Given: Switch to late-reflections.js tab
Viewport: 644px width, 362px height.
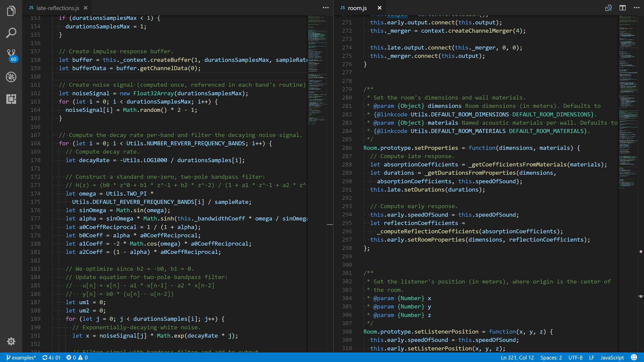Looking at the screenshot, I should point(58,8).
